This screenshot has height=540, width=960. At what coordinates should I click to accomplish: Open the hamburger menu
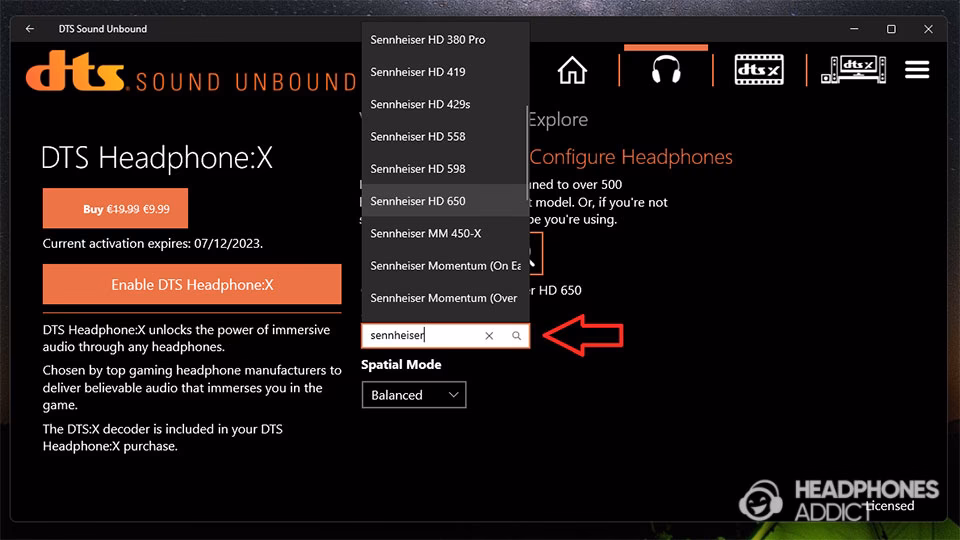tap(917, 70)
